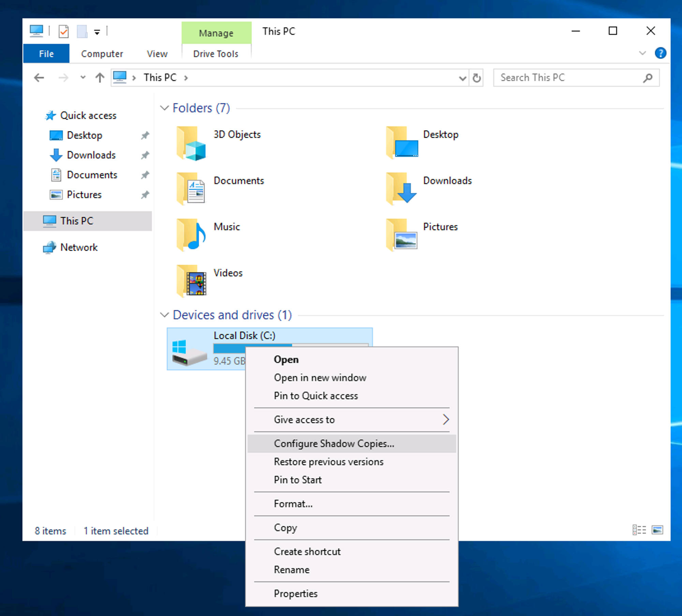Open the address bar history dropdown
The image size is (682, 616).
462,78
